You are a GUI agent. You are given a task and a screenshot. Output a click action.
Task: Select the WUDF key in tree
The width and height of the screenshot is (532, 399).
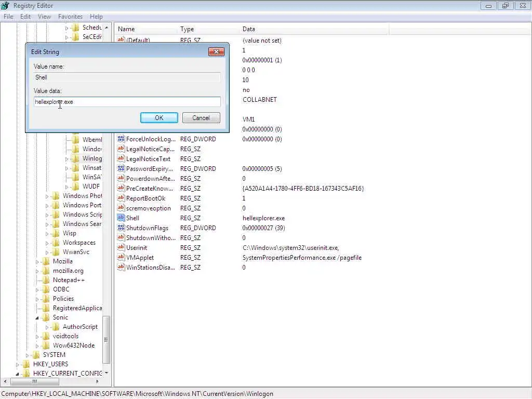91,187
